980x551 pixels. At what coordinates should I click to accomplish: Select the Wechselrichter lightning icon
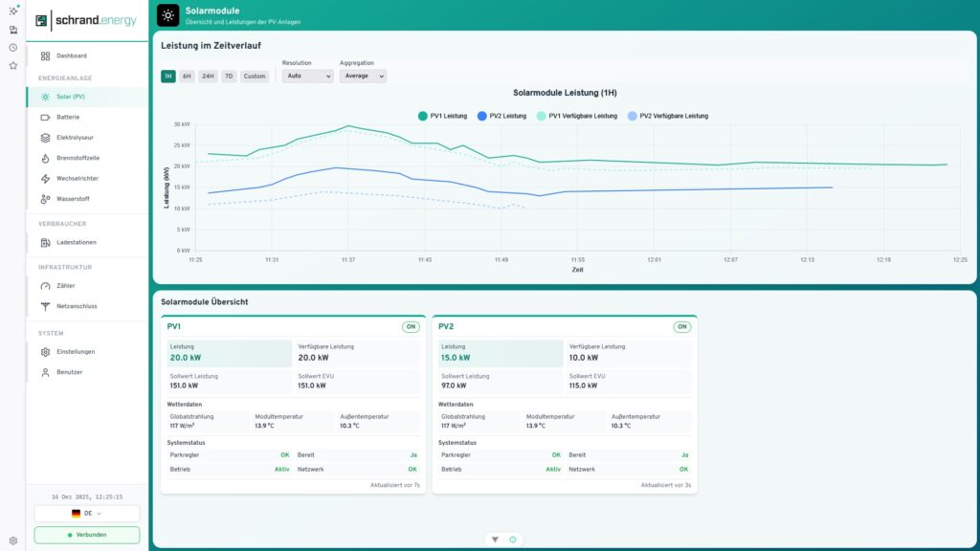pyautogui.click(x=45, y=179)
